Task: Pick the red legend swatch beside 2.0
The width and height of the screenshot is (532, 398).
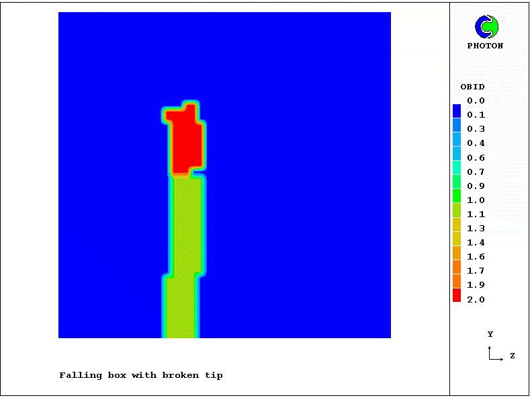Action: (x=457, y=295)
